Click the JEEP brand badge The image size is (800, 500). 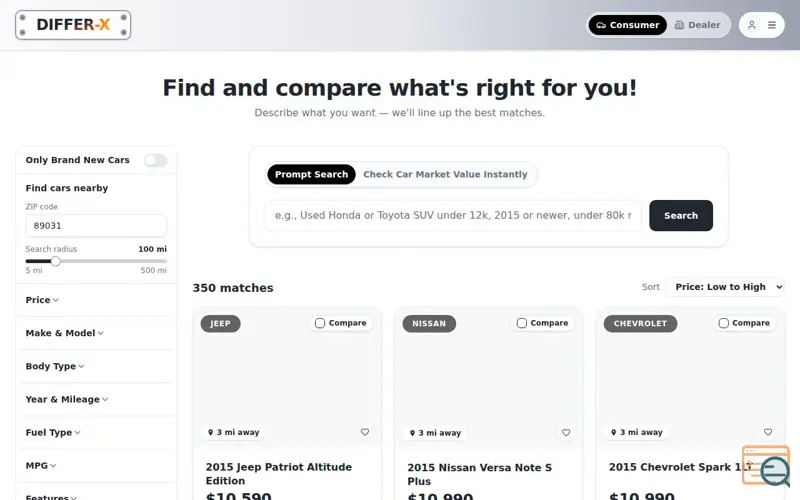pos(220,323)
